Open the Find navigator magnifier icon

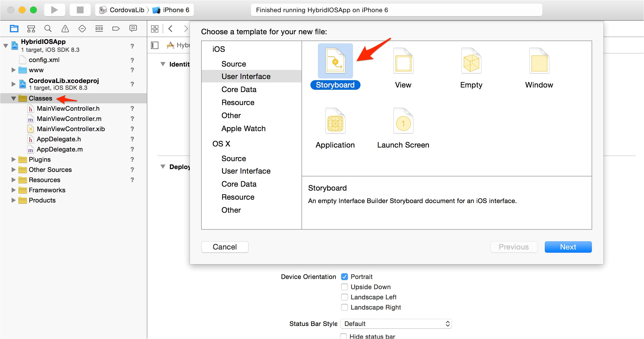pos(48,28)
